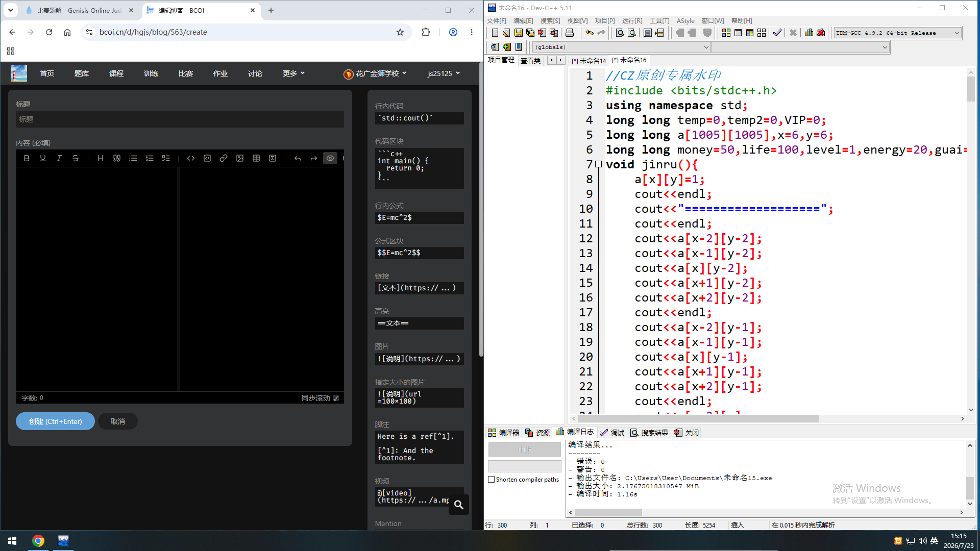
Task: Click the Dev-C++ print icon
Action: [x=570, y=33]
